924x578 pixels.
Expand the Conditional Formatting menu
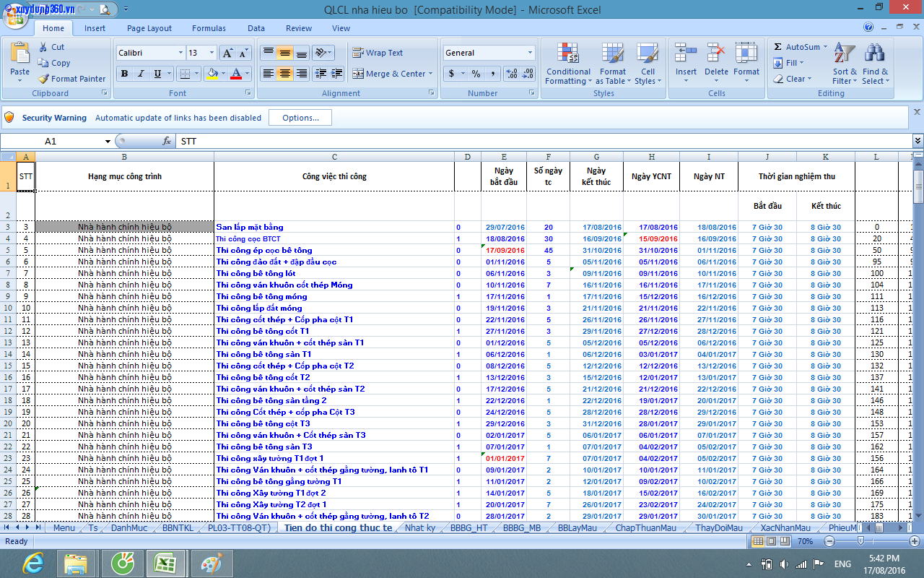click(x=568, y=64)
